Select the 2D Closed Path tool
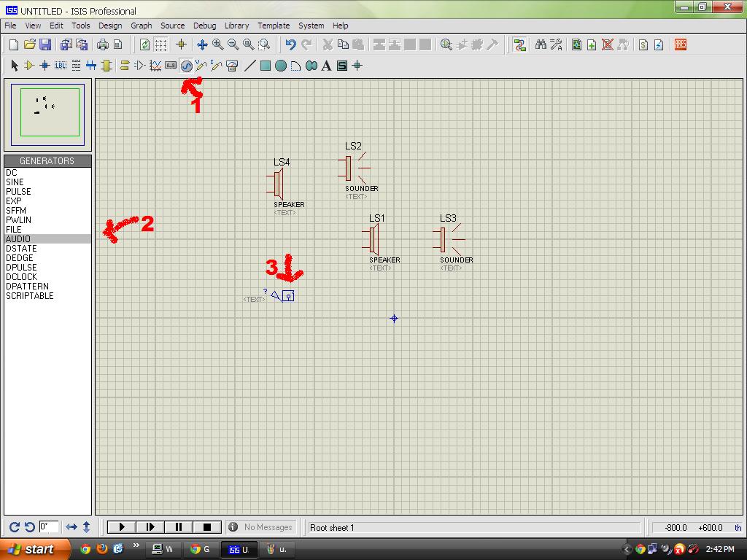 coord(311,66)
